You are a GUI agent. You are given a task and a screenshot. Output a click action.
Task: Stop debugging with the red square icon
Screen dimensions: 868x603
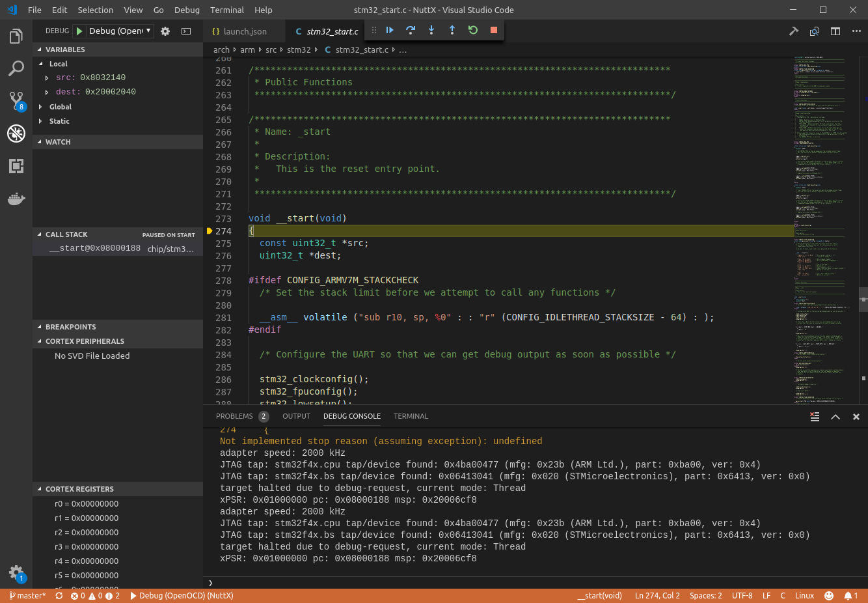coord(494,30)
